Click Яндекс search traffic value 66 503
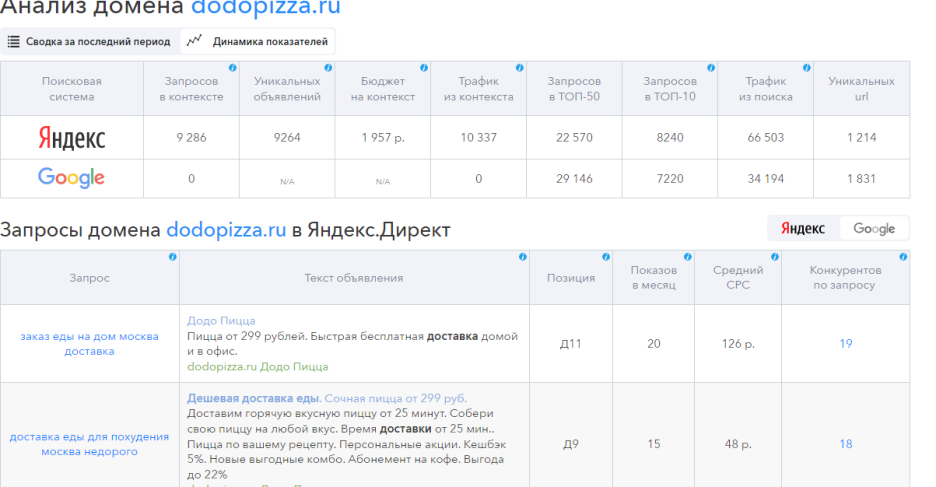Viewport: 936px width, 487px height. [765, 137]
